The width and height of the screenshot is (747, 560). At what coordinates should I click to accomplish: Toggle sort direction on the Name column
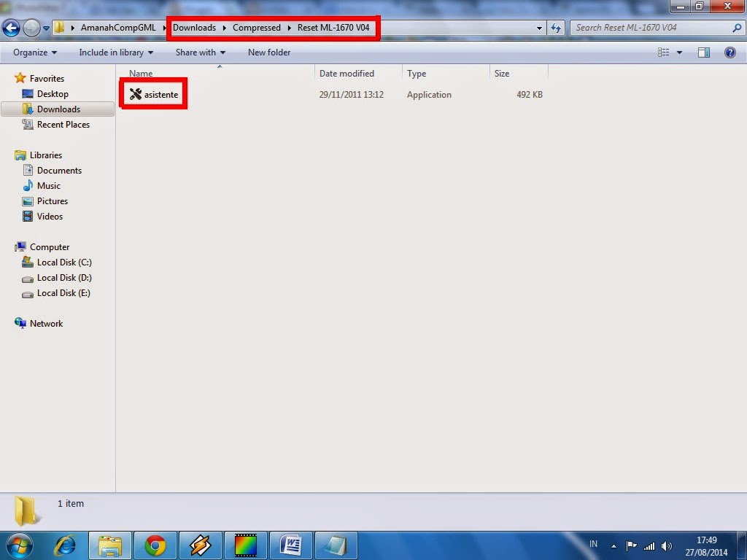pos(140,73)
